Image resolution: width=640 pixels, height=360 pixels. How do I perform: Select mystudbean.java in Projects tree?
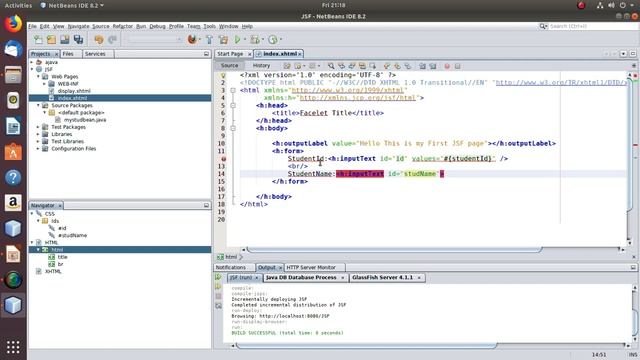(x=85, y=120)
